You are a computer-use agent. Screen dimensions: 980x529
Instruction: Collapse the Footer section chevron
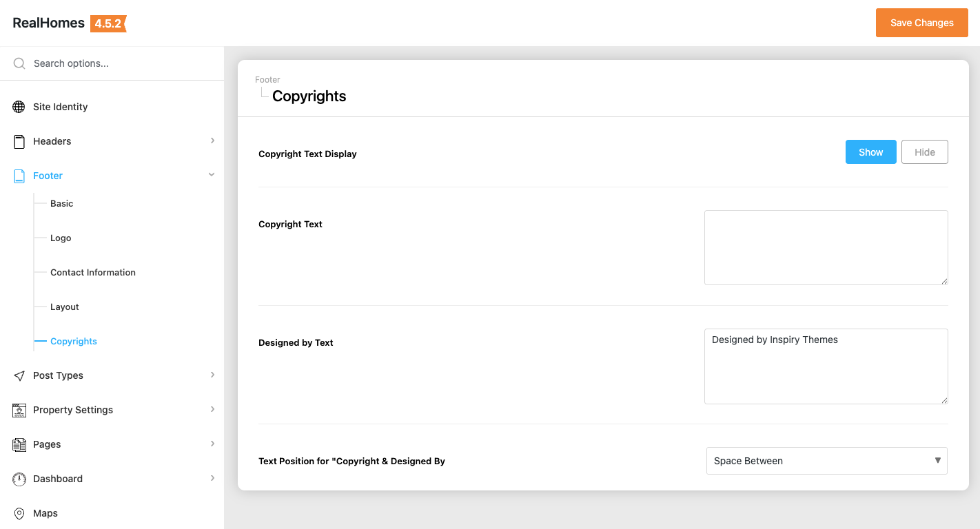[212, 175]
